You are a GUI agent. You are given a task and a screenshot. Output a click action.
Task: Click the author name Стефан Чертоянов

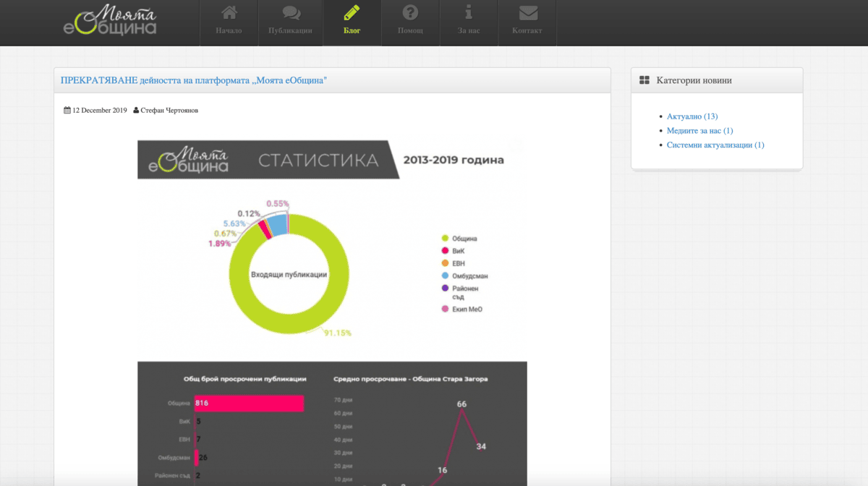[169, 111]
